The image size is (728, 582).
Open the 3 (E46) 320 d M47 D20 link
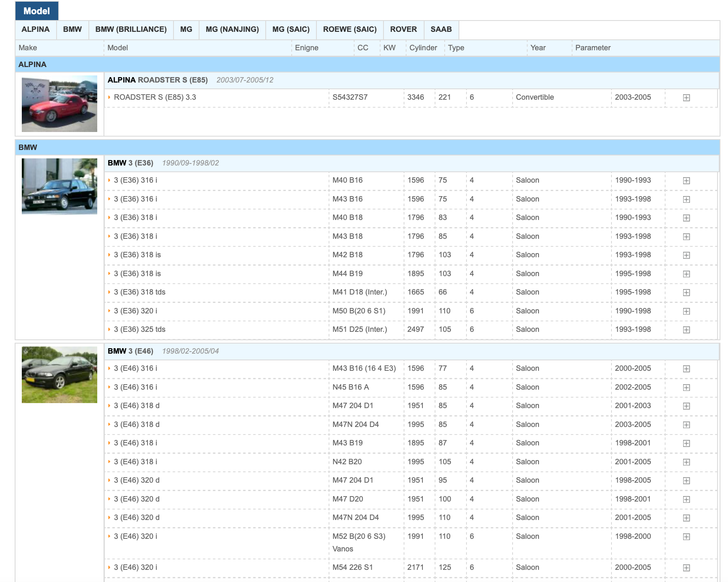[137, 499]
